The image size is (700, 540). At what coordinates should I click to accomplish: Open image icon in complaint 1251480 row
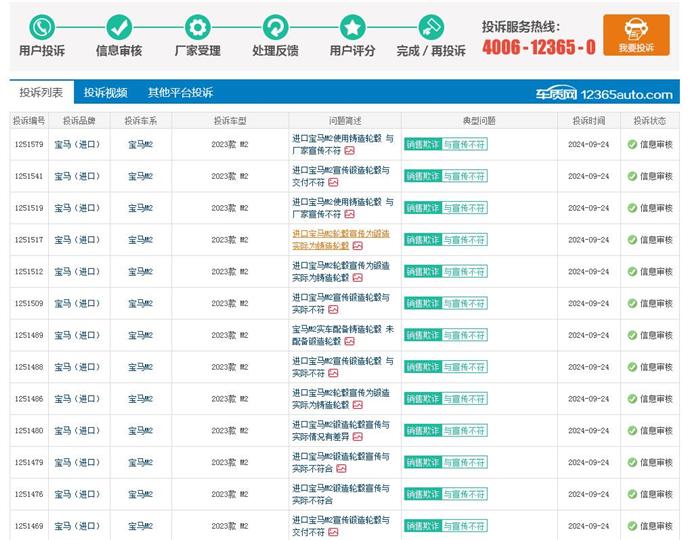coord(358,437)
